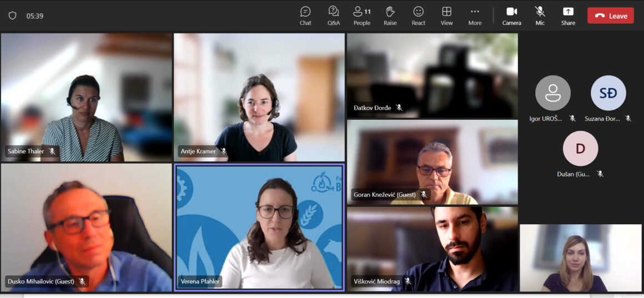Expand the More actions menu

tap(475, 16)
